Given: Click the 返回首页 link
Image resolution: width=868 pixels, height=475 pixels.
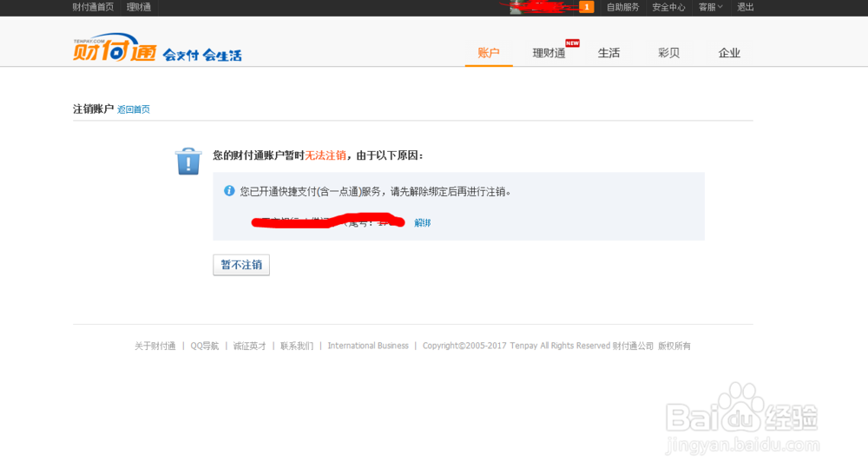Looking at the screenshot, I should click(x=134, y=109).
